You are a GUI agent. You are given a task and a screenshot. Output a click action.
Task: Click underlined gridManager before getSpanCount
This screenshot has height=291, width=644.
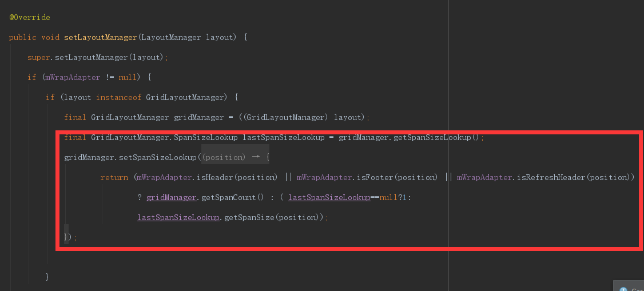coord(171,197)
